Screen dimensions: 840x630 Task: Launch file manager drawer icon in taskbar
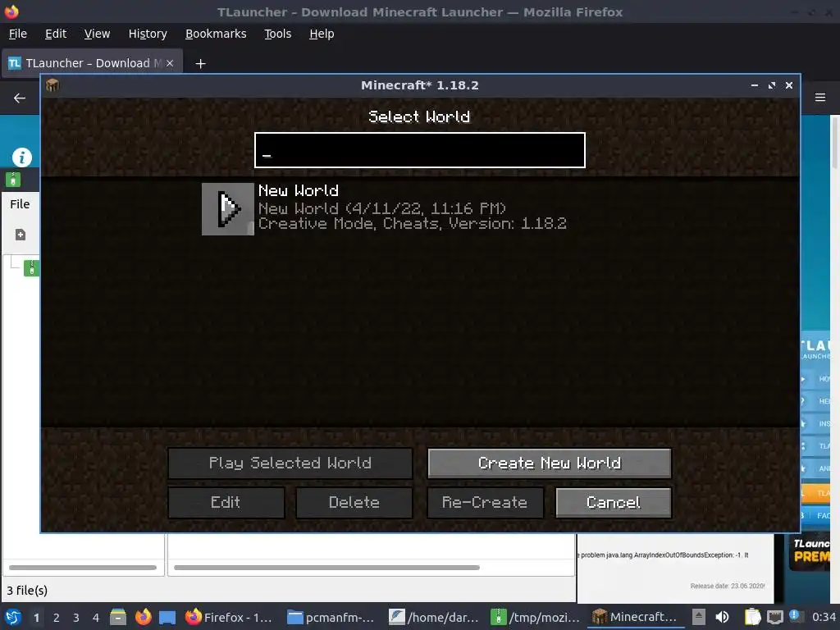point(118,617)
